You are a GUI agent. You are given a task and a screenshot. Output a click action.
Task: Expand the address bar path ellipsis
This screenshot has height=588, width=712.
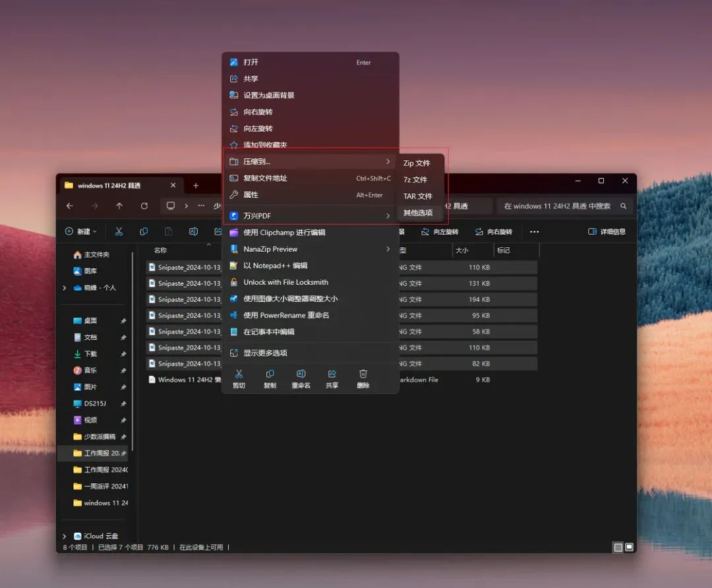click(201, 206)
